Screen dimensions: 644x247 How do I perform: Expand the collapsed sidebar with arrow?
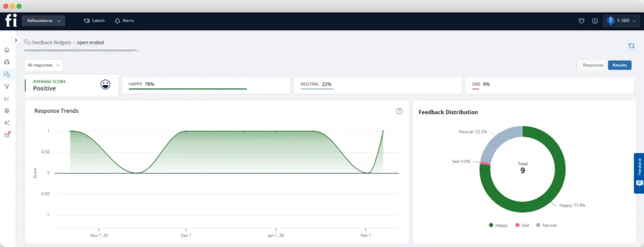(x=16, y=40)
